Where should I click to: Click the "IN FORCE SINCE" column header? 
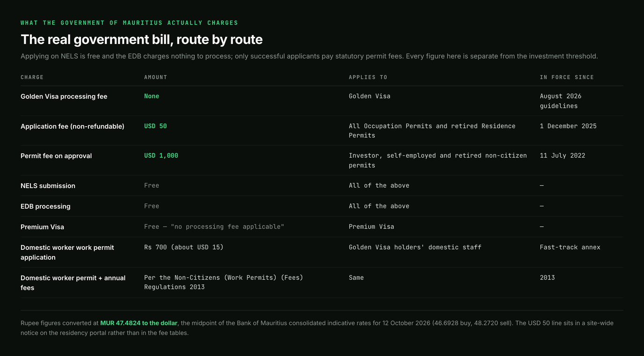(567, 77)
